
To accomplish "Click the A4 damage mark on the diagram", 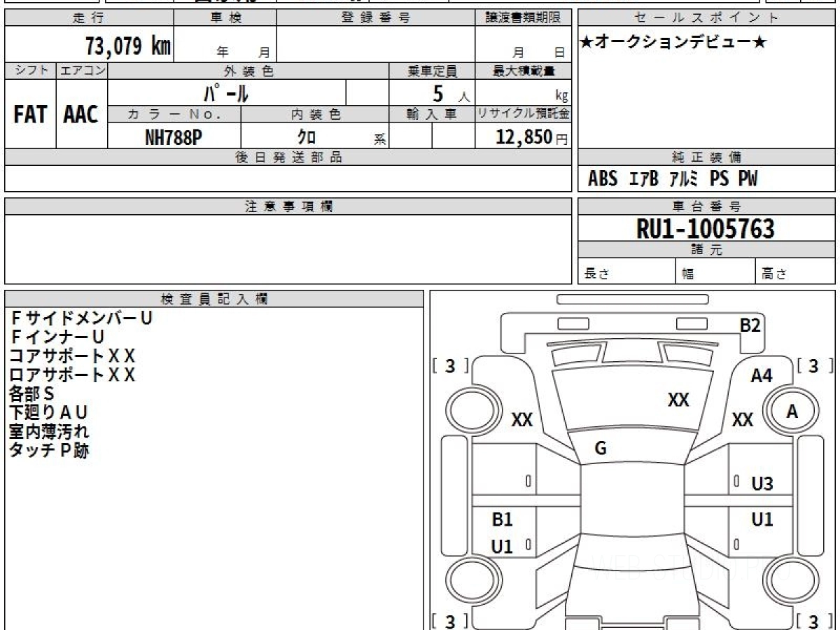I will 761,376.
